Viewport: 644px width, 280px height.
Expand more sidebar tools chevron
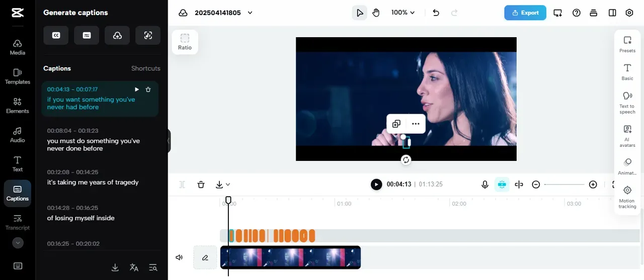coord(18,243)
